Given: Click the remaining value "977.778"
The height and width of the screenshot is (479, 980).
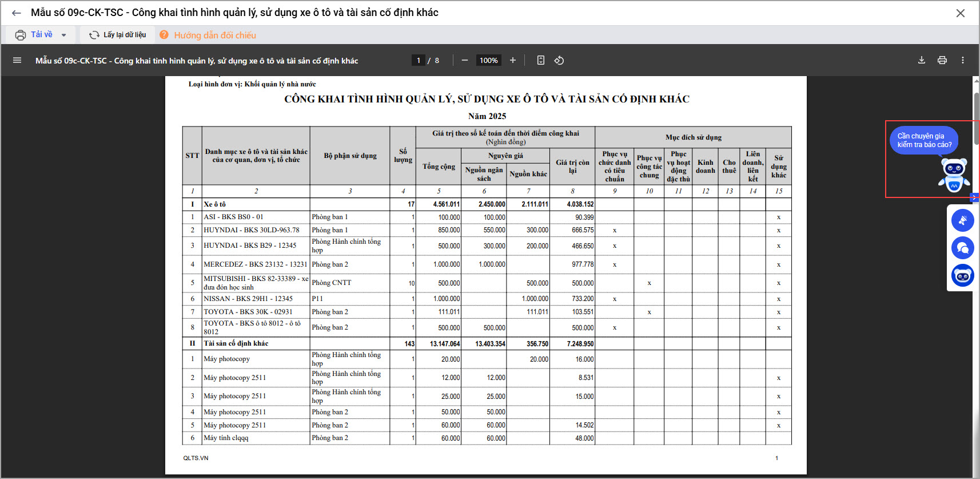Looking at the screenshot, I should coord(583,264).
